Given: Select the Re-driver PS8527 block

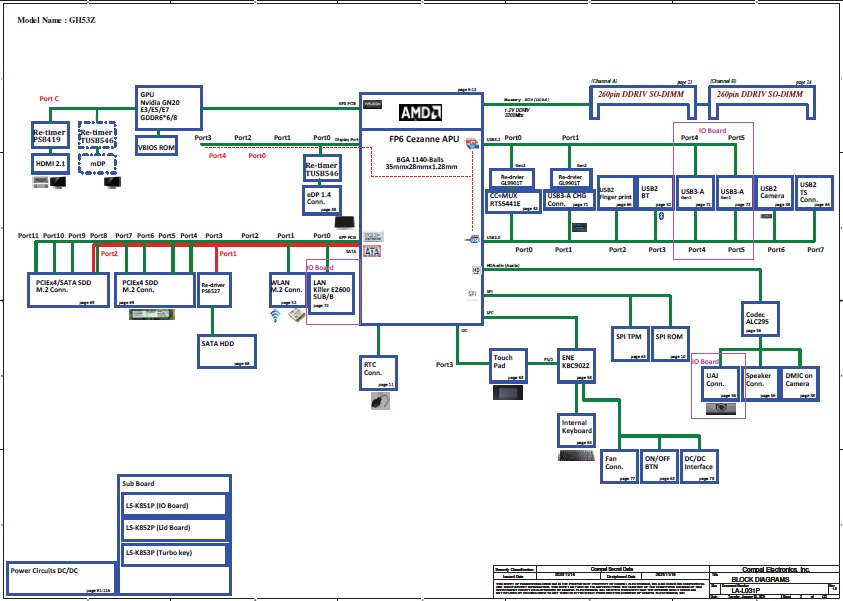Looking at the screenshot, I should [x=215, y=290].
